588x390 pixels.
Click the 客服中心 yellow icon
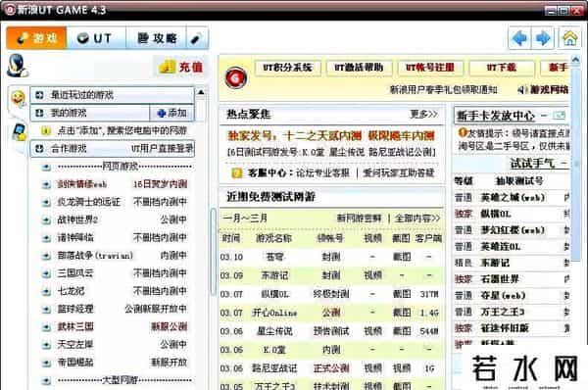pos(237,172)
